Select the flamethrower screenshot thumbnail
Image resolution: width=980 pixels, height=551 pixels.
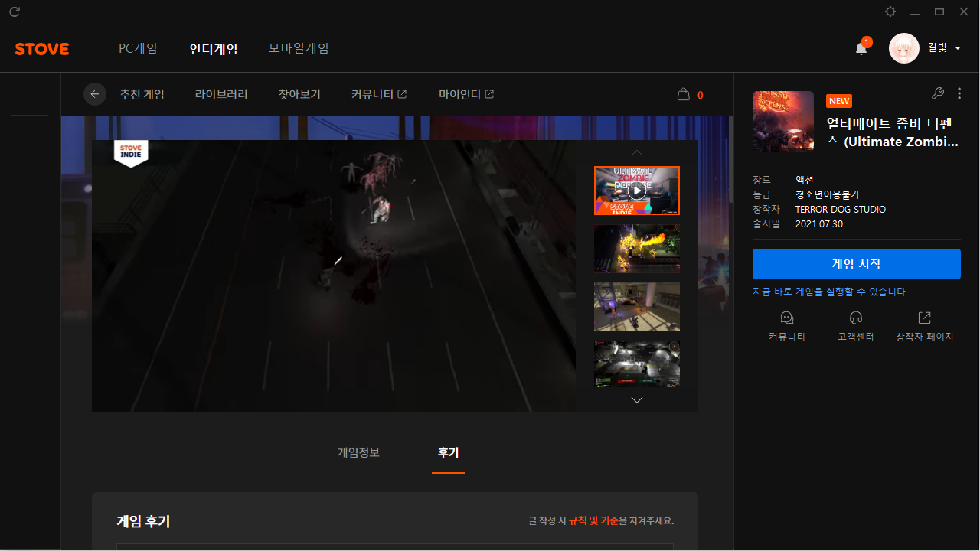636,249
